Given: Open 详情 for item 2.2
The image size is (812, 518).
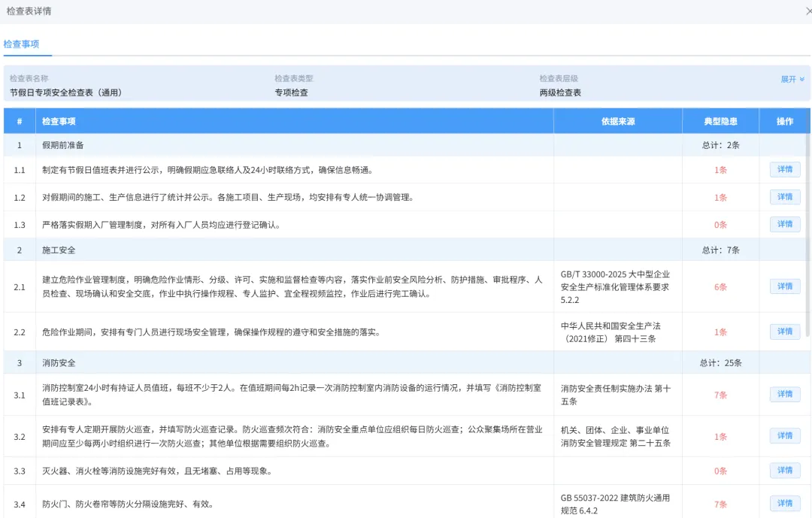Looking at the screenshot, I should click(784, 332).
